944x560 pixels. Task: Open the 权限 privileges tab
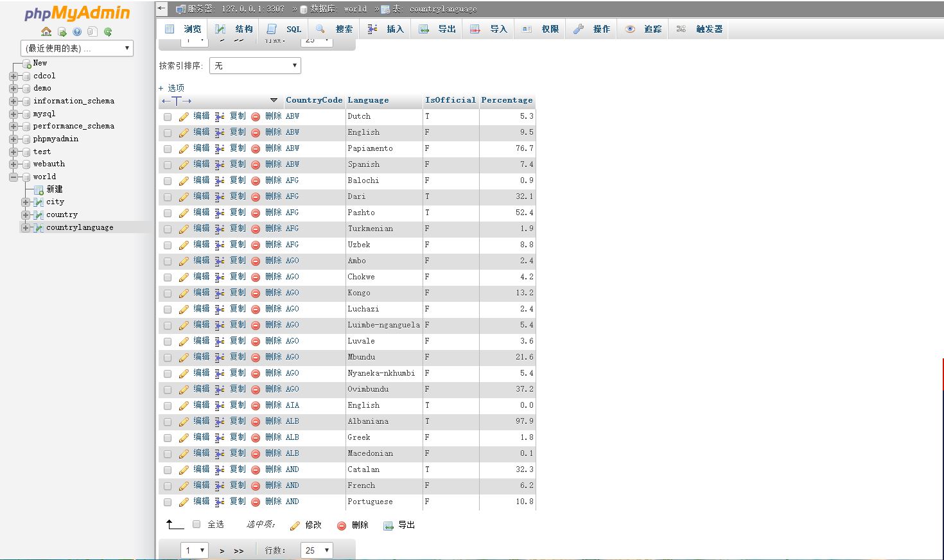tap(540, 29)
